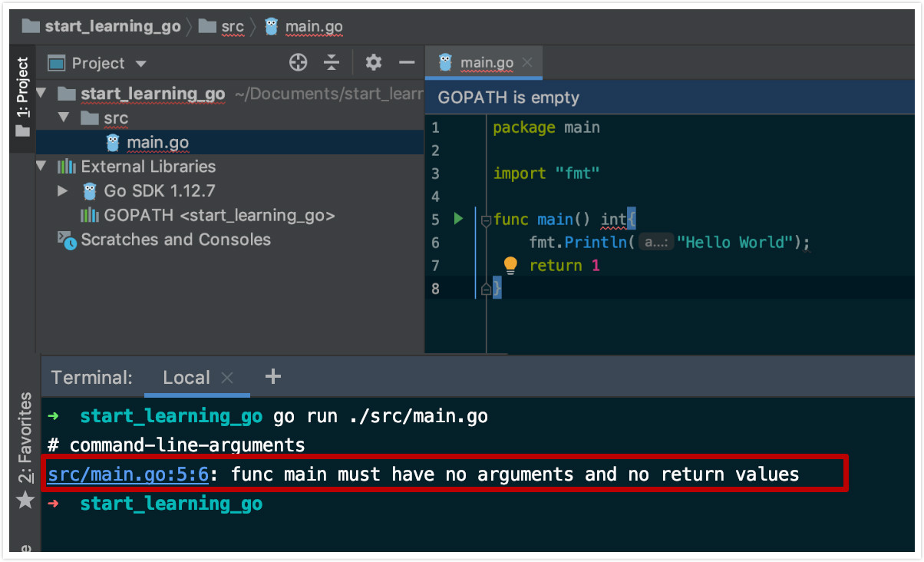Click the Favorites star icon
924x562 pixels.
coord(25,501)
